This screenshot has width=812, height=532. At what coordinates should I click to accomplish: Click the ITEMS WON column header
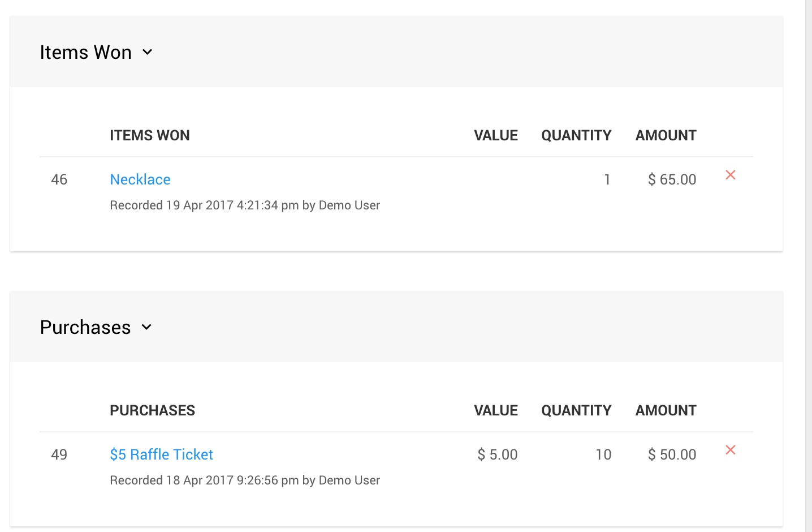[x=150, y=135]
